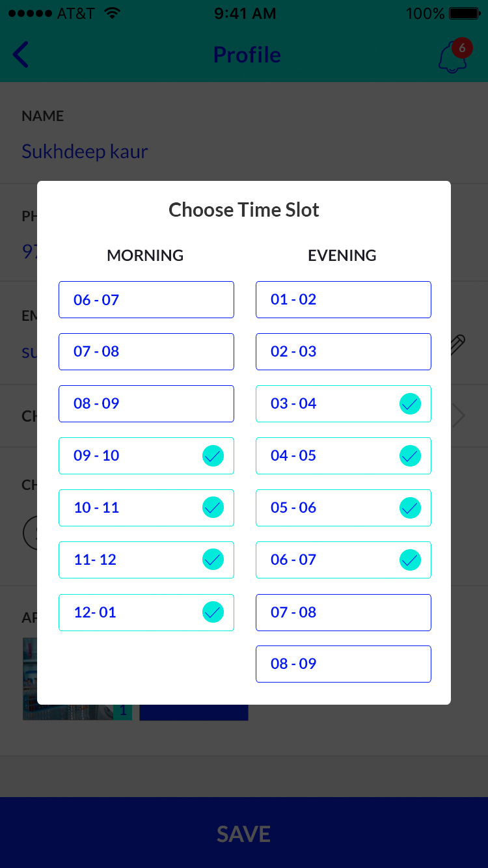Uncheck the 09 - 10 morning checkmark

(213, 455)
